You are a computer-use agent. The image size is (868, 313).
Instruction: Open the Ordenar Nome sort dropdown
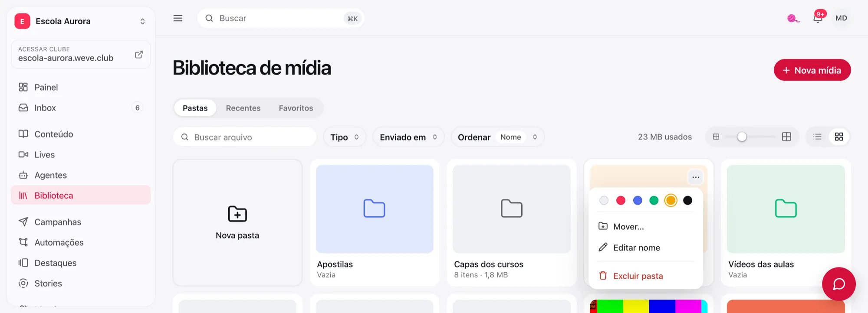pos(498,137)
